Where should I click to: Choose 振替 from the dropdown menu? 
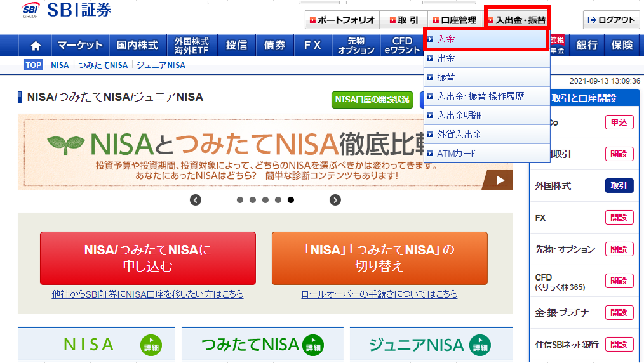(x=487, y=77)
